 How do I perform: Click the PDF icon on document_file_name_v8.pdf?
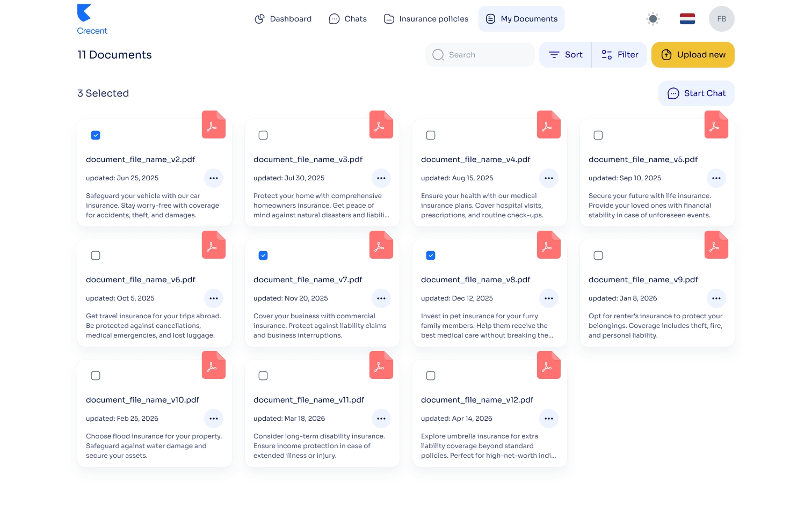[x=549, y=245]
